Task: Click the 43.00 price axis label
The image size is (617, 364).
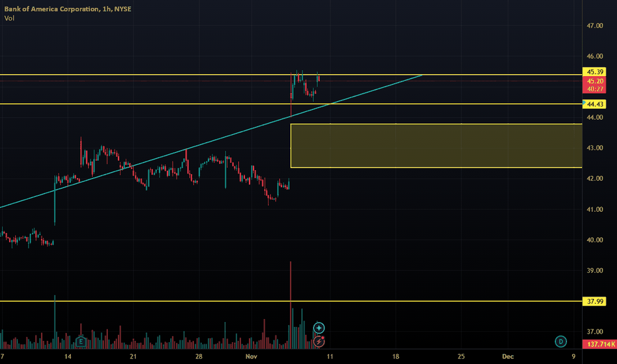Action: pos(594,148)
